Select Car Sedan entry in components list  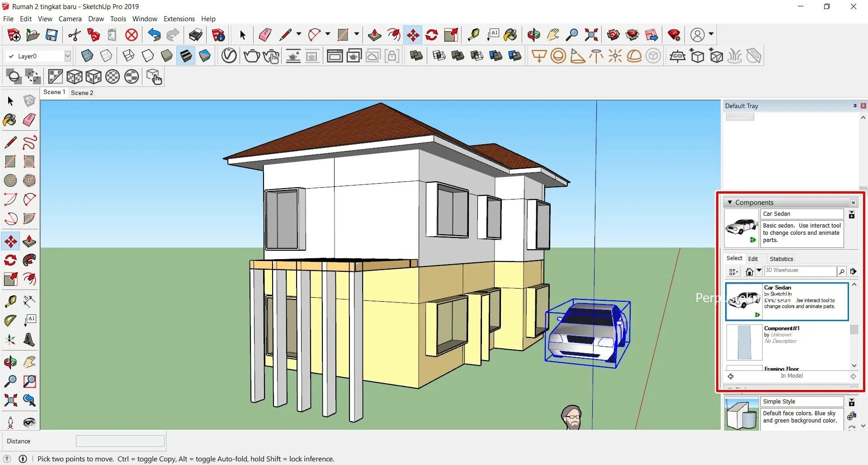787,302
